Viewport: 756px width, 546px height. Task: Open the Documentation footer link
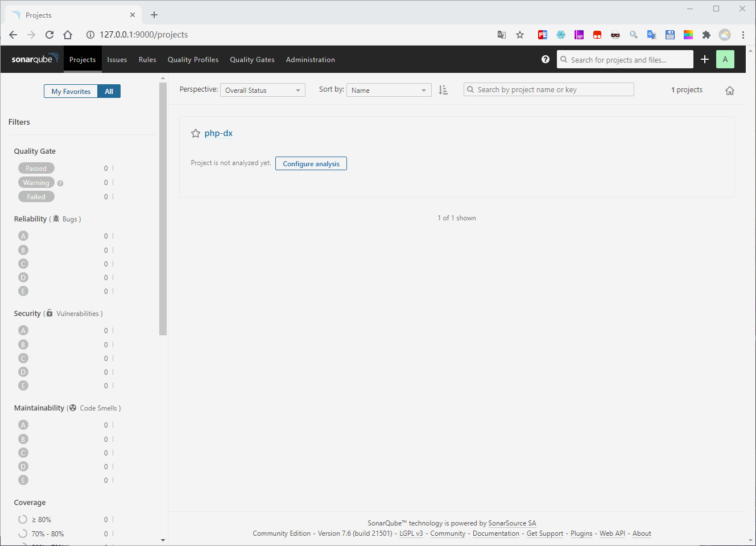pyautogui.click(x=496, y=533)
